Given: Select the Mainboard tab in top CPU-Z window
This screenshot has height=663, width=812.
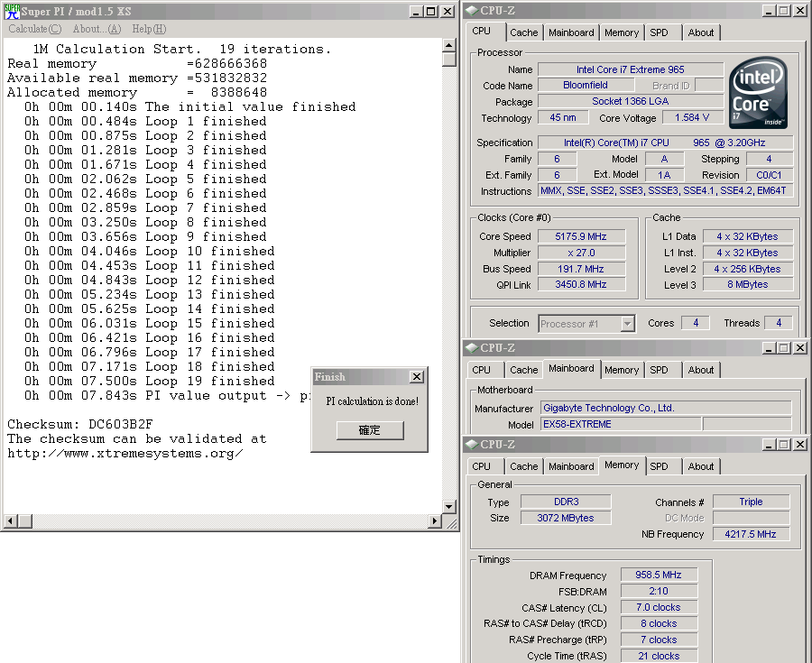Looking at the screenshot, I should (x=571, y=32).
